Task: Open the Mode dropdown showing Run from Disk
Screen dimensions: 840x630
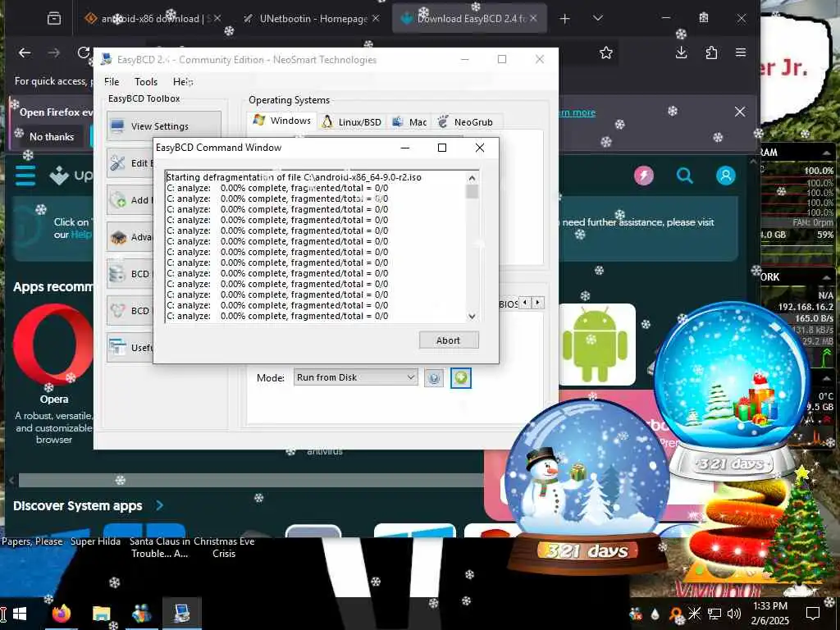Action: coord(355,377)
